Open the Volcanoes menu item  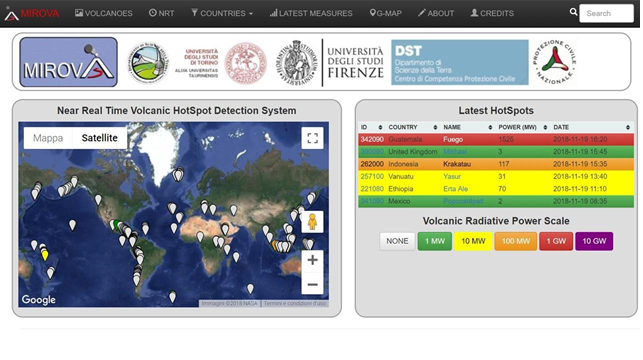[x=104, y=14]
